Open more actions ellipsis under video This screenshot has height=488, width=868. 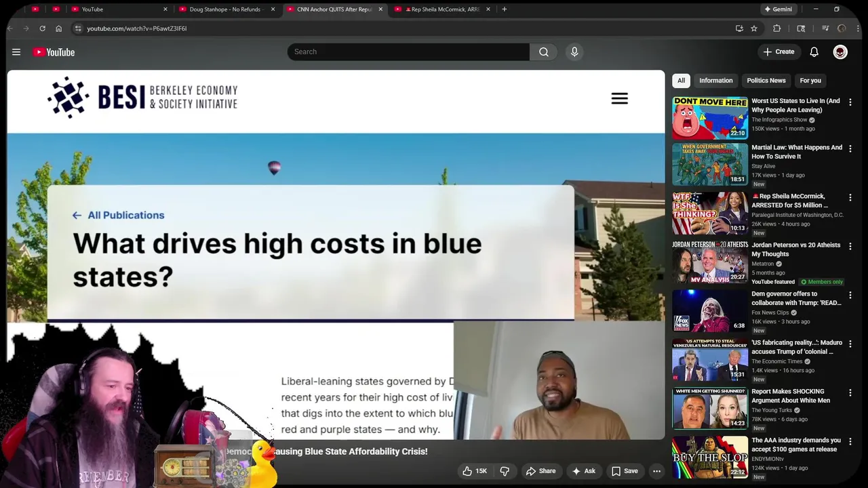(656, 471)
